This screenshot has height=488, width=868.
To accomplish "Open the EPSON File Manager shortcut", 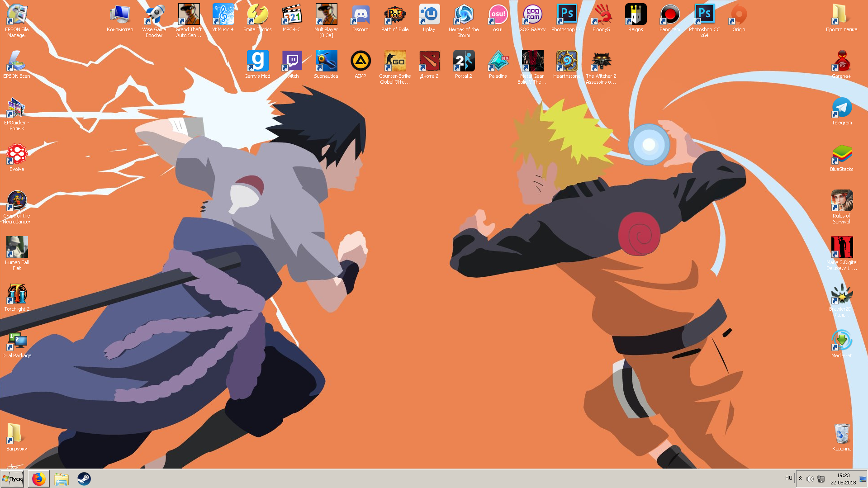I will pos(17,20).
